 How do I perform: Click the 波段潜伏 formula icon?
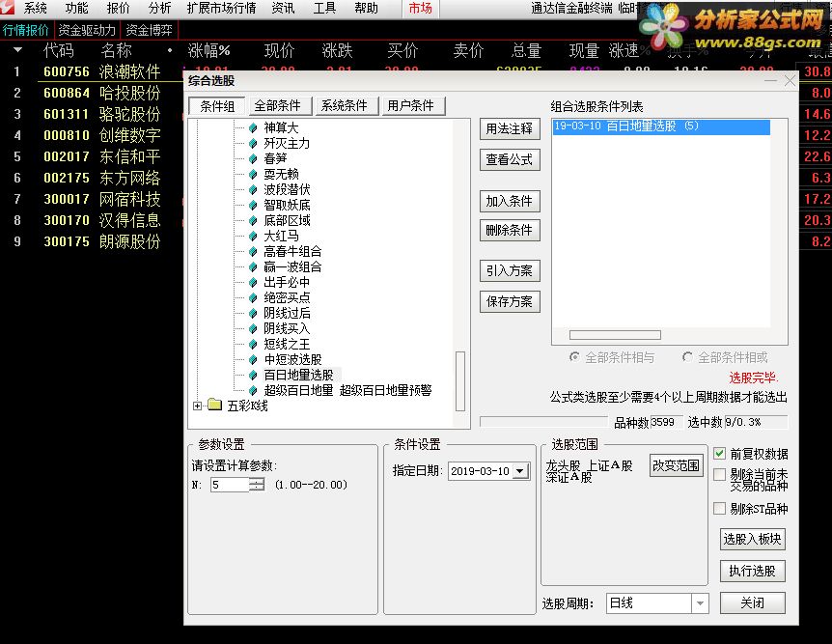pos(253,189)
